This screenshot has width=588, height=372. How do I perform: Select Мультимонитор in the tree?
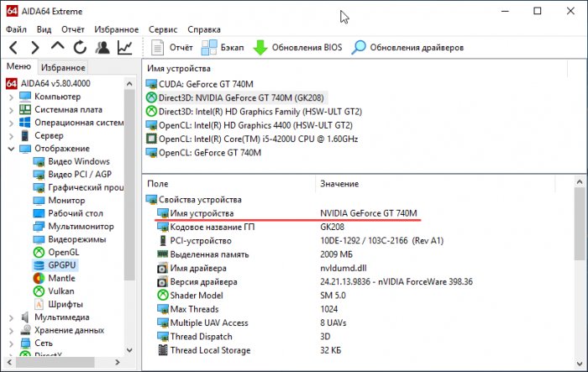click(73, 227)
